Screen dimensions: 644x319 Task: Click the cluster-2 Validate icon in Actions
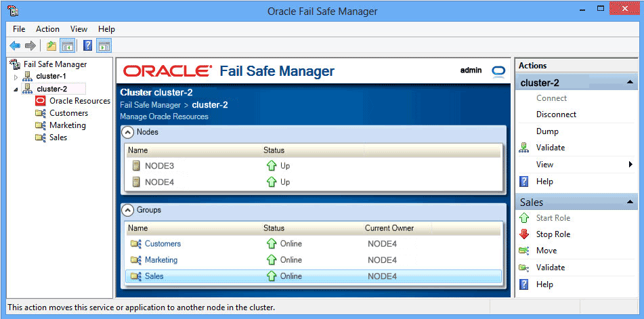click(x=523, y=148)
